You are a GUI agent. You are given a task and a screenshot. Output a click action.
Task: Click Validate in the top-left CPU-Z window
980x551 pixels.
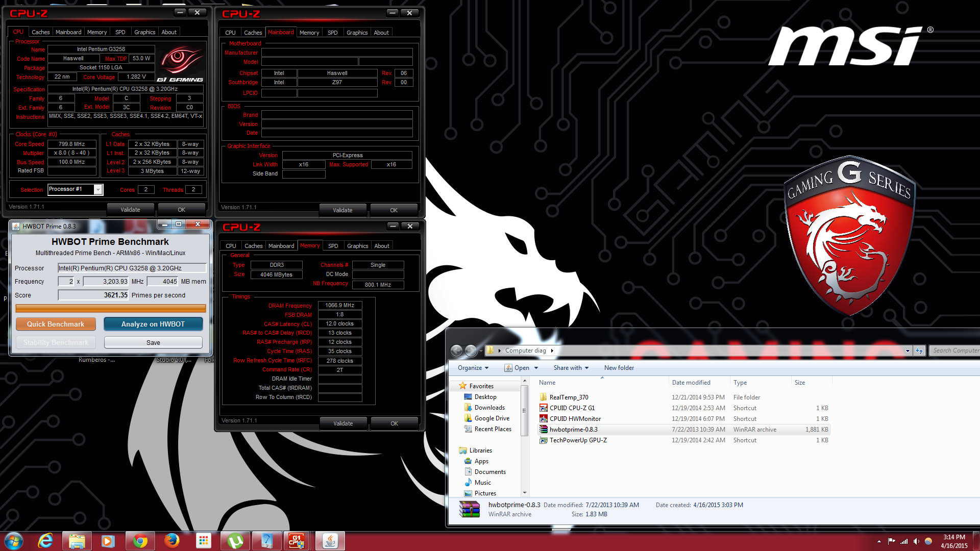tap(130, 210)
